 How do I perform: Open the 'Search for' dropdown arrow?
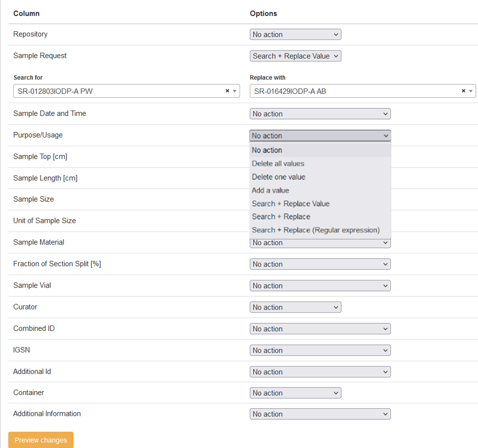click(235, 91)
